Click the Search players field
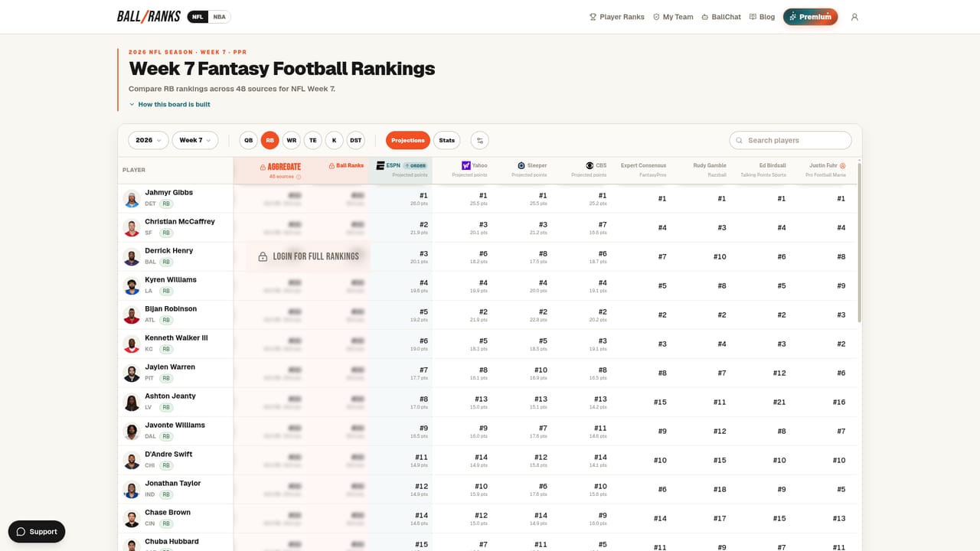980x551 pixels. pyautogui.click(x=790, y=140)
